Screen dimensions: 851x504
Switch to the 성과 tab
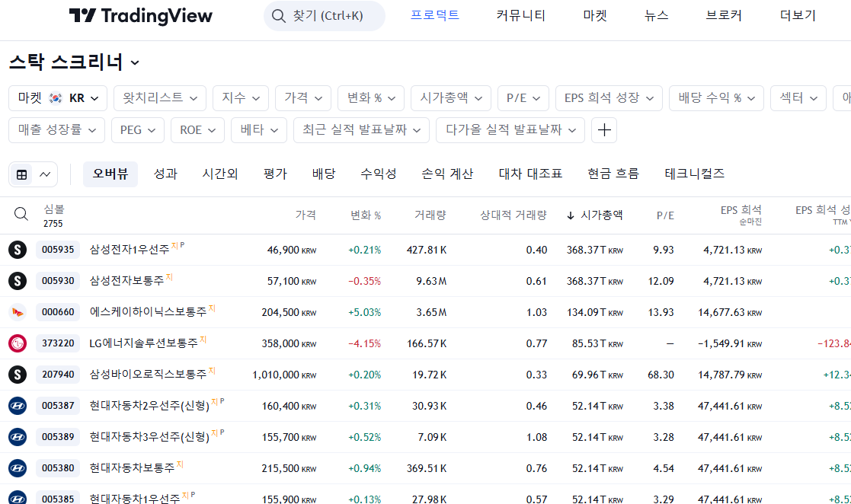[x=165, y=174]
